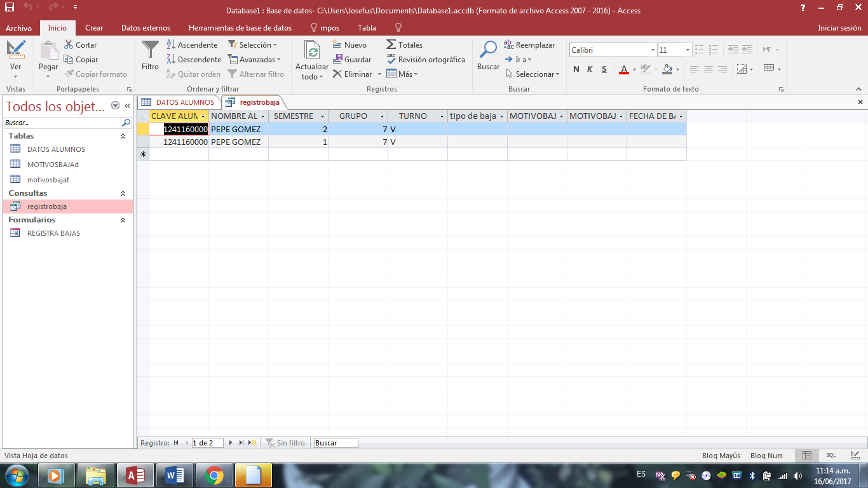Toggle italic K formatting button

[x=590, y=69]
